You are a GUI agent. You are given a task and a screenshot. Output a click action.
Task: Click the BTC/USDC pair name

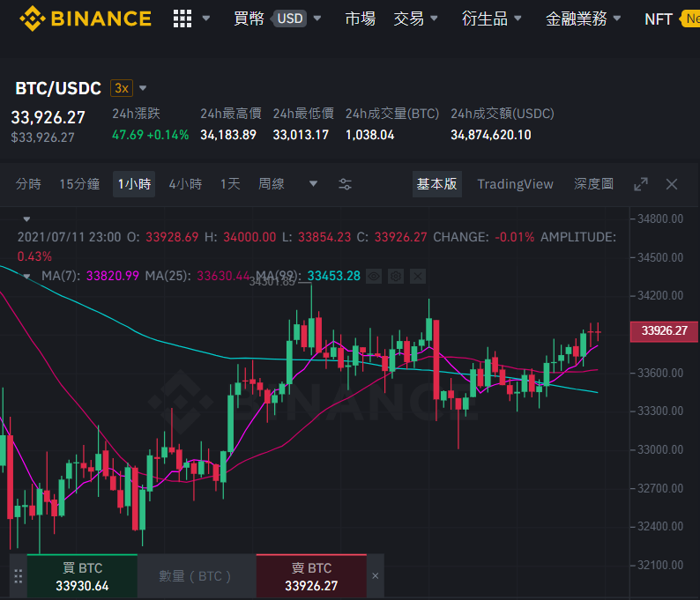pos(58,88)
